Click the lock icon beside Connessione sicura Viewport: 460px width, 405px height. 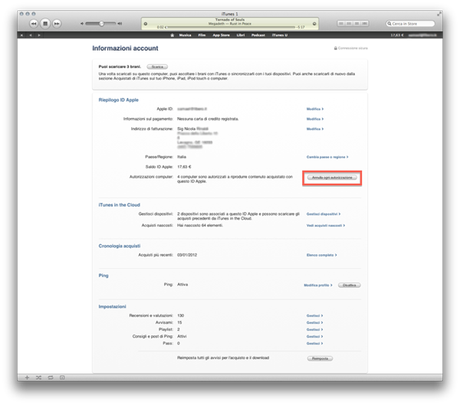335,48
